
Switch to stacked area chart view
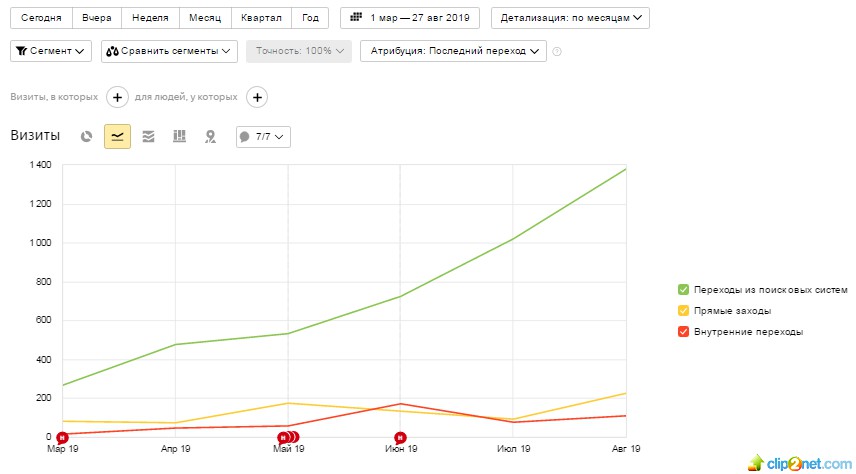pos(148,137)
